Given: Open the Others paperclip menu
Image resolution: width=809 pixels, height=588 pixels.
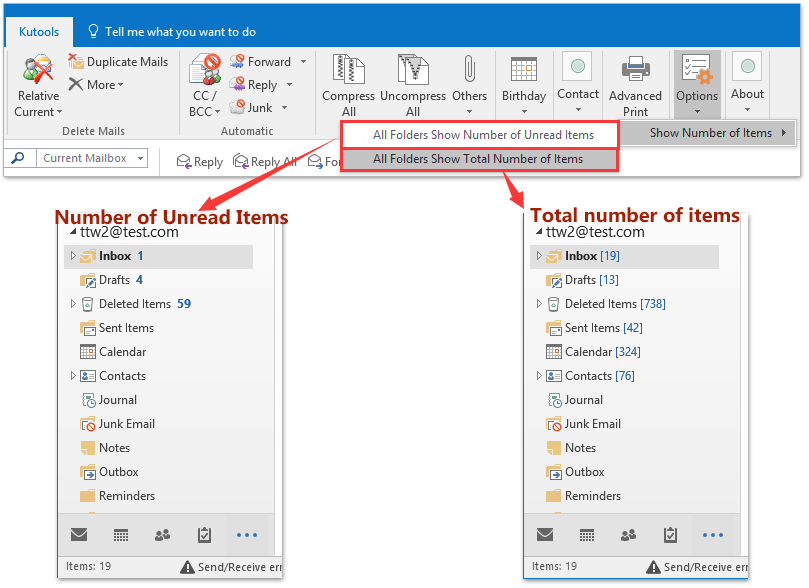Looking at the screenshot, I should click(469, 80).
